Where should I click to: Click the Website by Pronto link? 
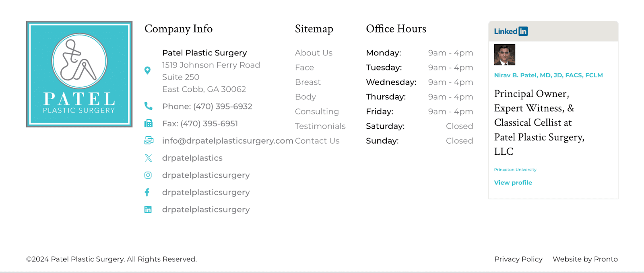tap(585, 259)
